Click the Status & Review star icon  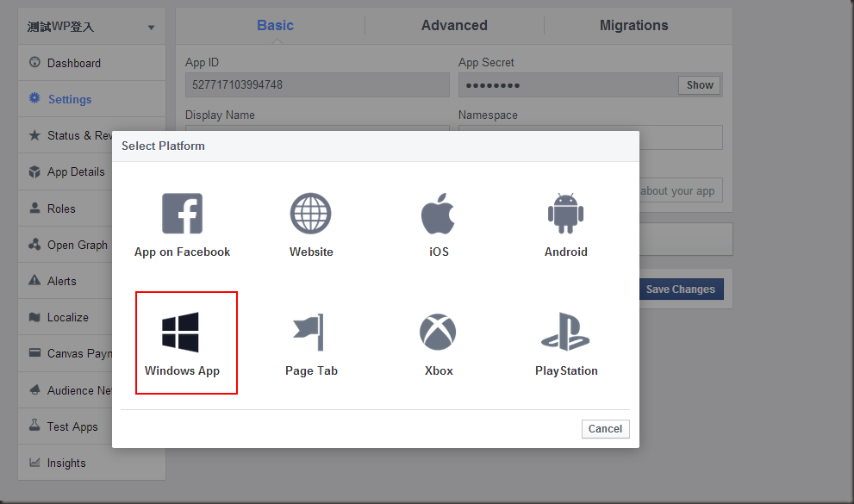[34, 134]
